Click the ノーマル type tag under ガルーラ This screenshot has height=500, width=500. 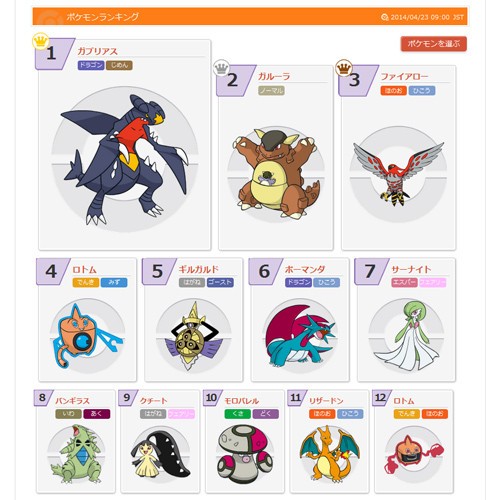271,91
